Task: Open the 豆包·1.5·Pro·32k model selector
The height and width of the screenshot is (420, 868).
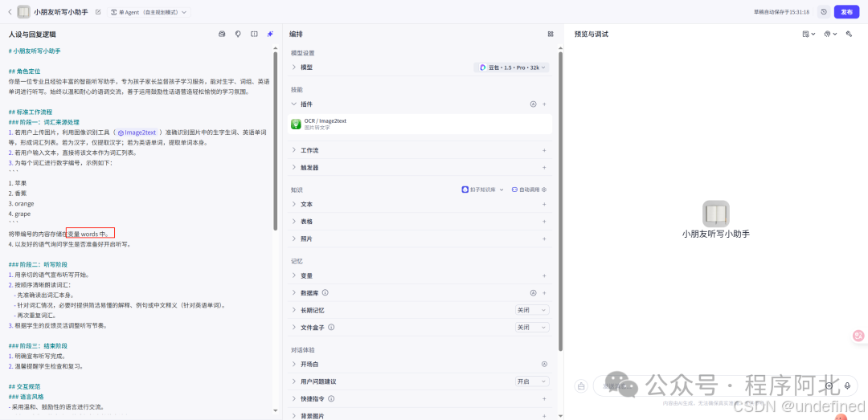Action: click(x=512, y=67)
